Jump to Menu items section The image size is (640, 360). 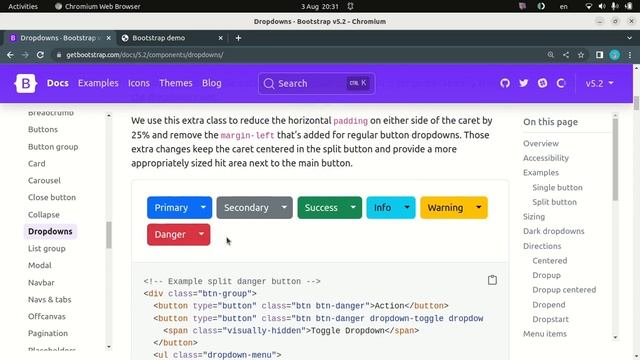tap(545, 333)
